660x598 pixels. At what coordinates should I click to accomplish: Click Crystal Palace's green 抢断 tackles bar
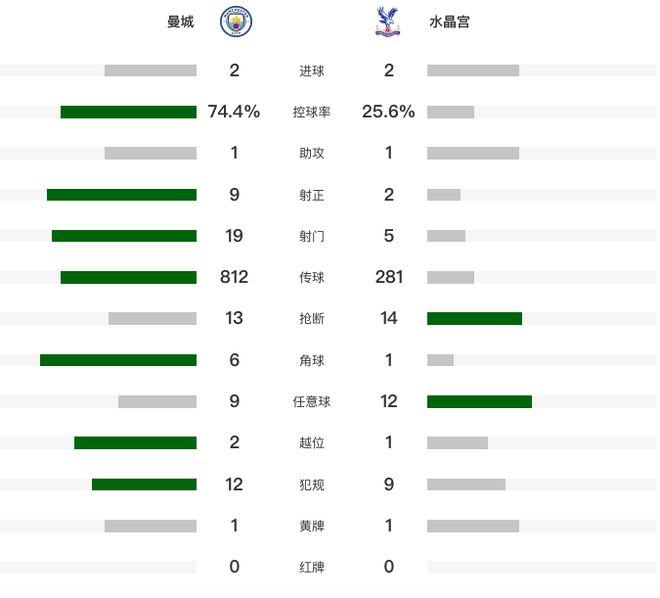pos(474,319)
